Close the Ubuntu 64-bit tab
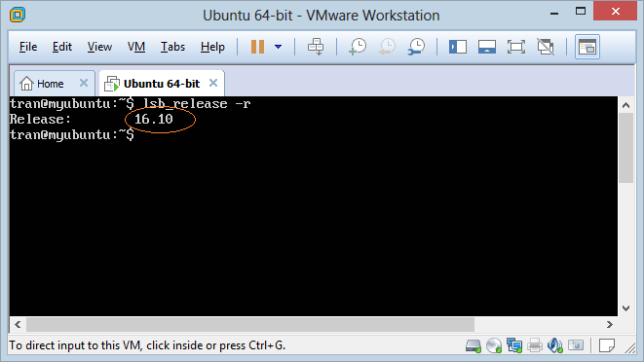The width and height of the screenshot is (644, 362). click(213, 83)
